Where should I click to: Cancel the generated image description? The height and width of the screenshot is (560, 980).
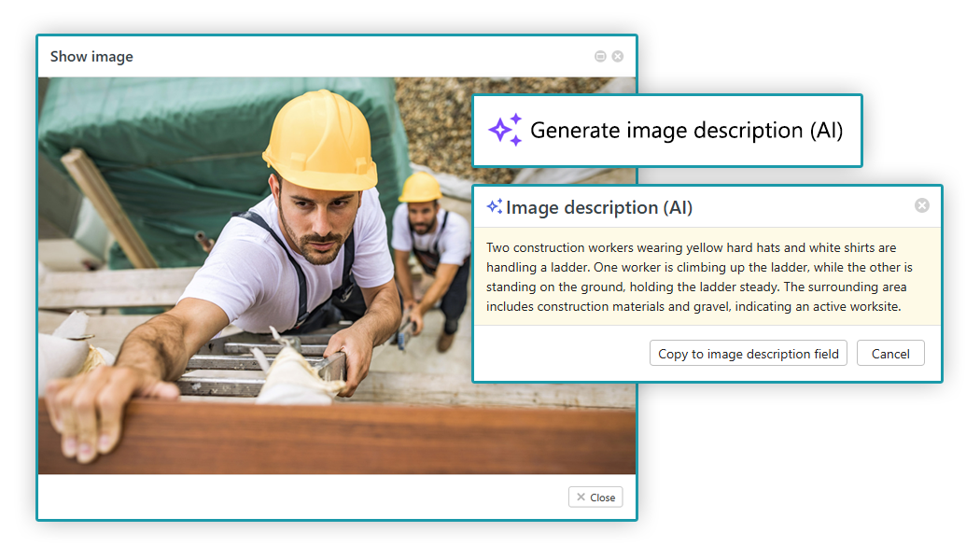tap(890, 353)
